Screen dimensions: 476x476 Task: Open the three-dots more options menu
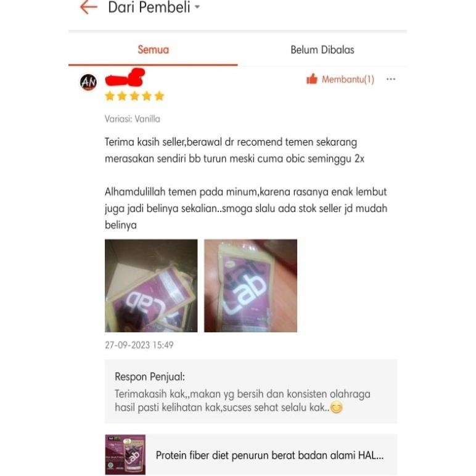[x=391, y=80]
